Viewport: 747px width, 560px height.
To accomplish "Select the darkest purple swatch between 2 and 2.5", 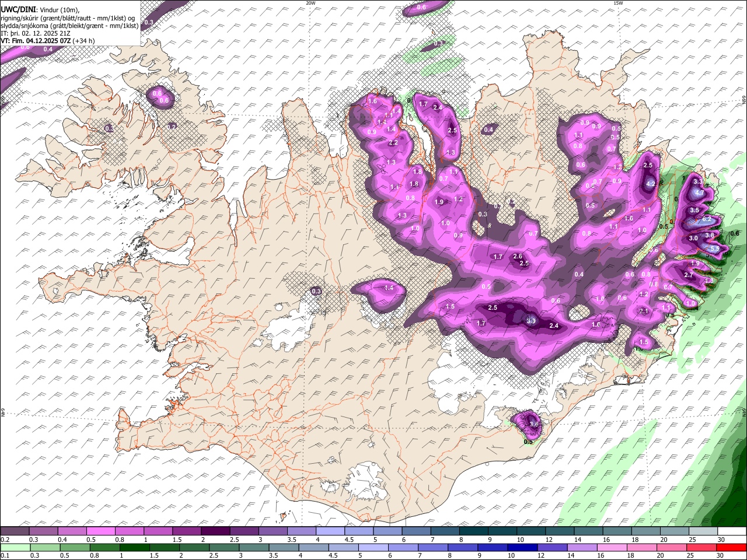I will [x=215, y=531].
